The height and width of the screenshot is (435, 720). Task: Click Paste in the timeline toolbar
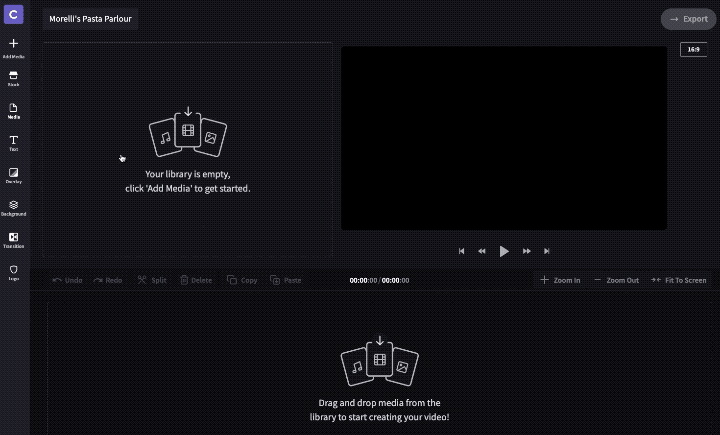click(286, 280)
